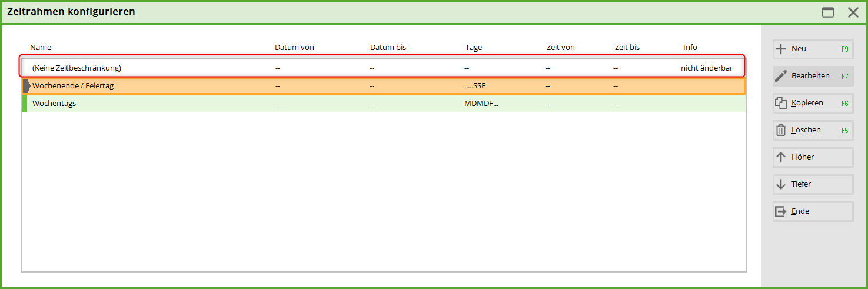Click the .....SSF days cell
The image size is (868, 289).
[x=475, y=86]
